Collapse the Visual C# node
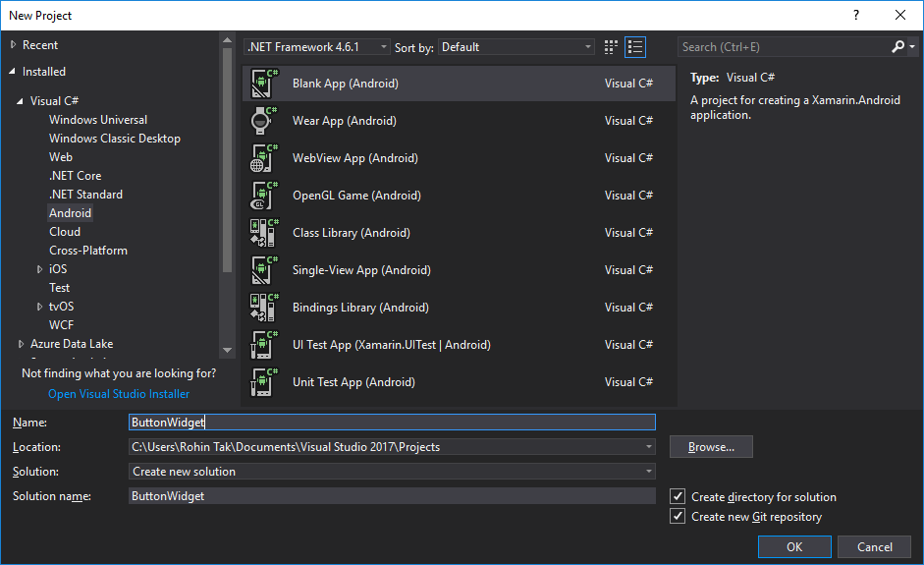 (20, 101)
